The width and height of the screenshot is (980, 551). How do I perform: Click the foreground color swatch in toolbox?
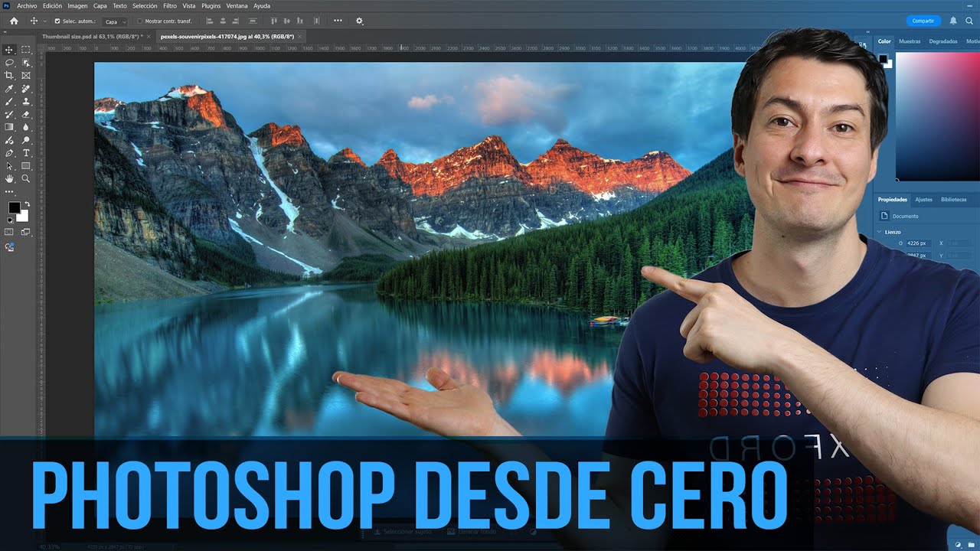click(x=14, y=207)
